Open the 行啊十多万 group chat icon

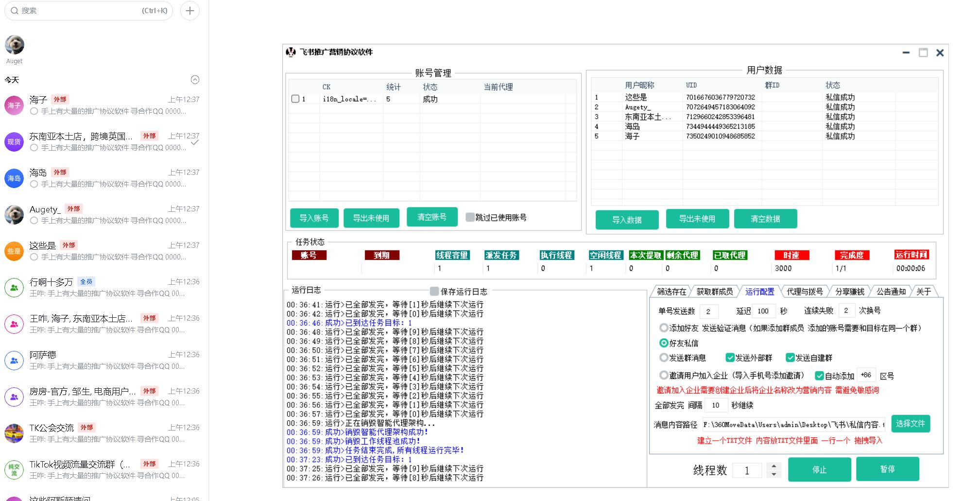(x=14, y=288)
